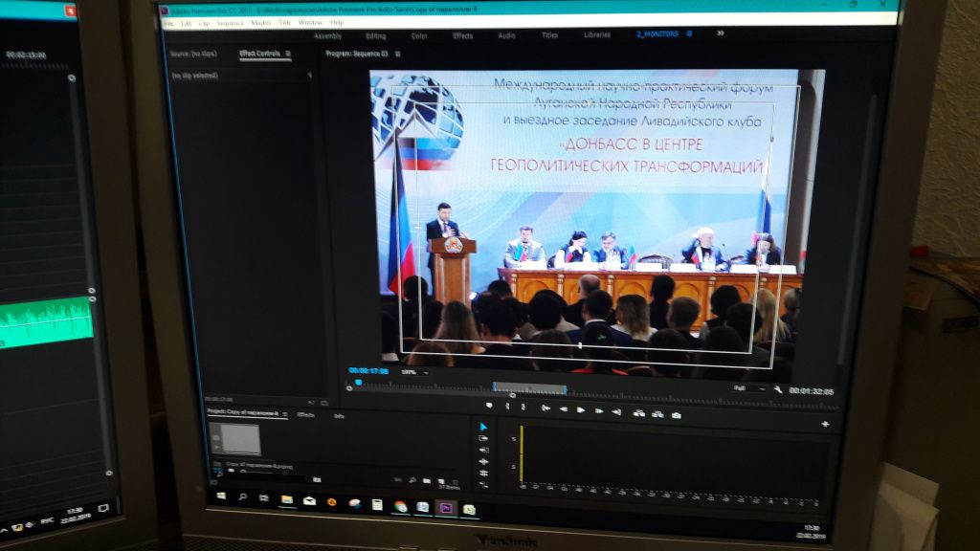The image size is (980, 551).
Task: Click the Program monitor playhead timecode
Action: coord(368,371)
